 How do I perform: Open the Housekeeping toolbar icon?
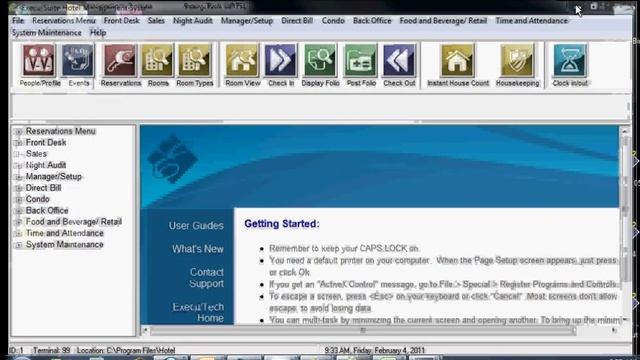(x=517, y=61)
